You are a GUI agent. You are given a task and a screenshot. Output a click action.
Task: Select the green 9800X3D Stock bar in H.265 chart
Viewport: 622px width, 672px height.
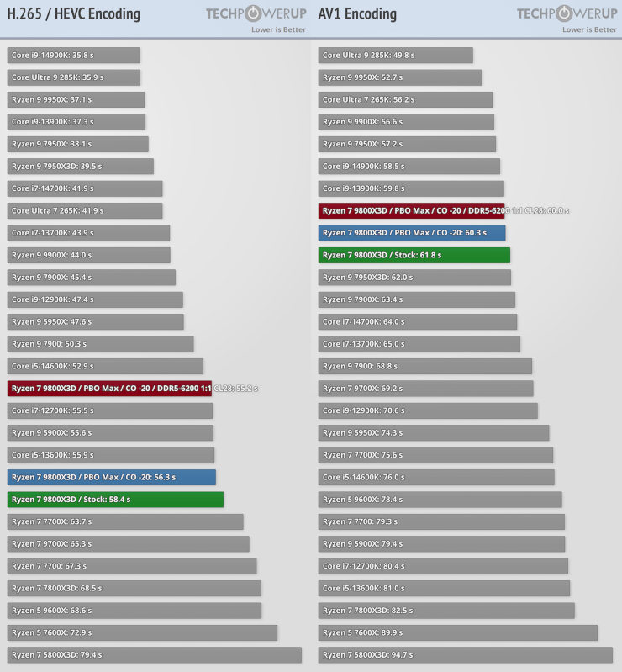click(115, 500)
